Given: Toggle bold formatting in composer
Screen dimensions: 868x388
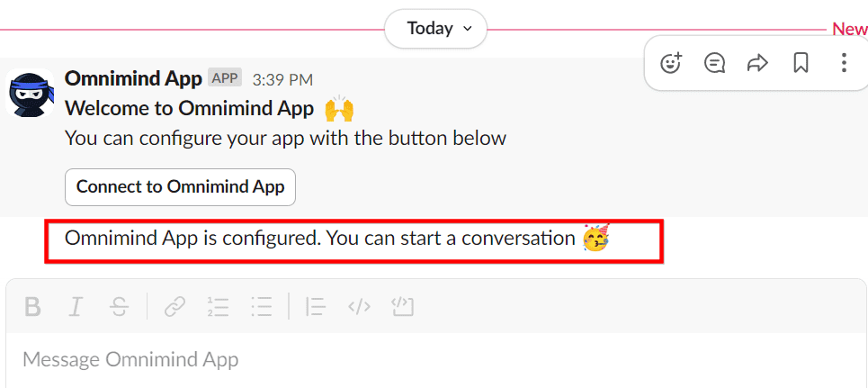Looking at the screenshot, I should click(x=33, y=308).
